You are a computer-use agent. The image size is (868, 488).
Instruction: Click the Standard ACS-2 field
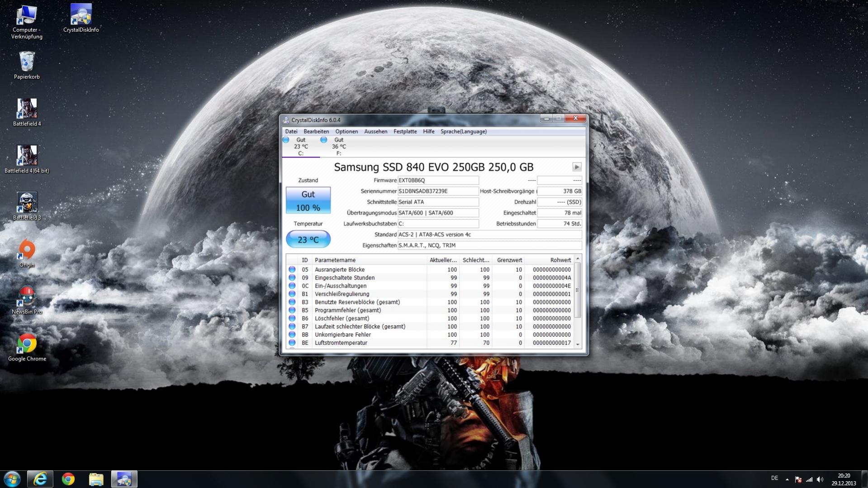coord(490,235)
